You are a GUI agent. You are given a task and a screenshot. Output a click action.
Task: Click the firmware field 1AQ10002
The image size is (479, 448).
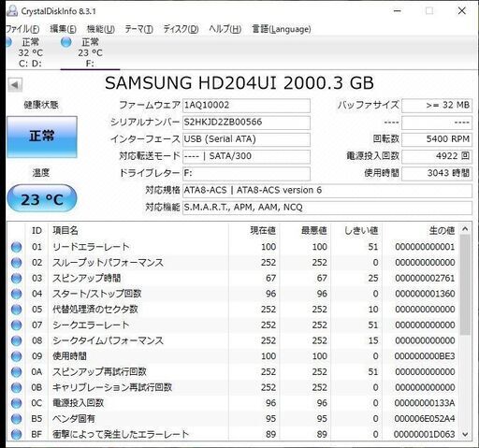click(246, 106)
